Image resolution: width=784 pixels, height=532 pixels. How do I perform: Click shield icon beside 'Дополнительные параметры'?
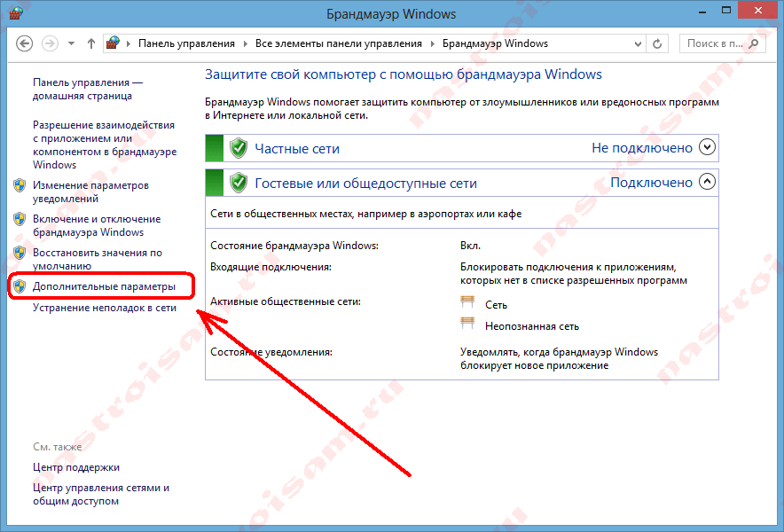click(20, 286)
